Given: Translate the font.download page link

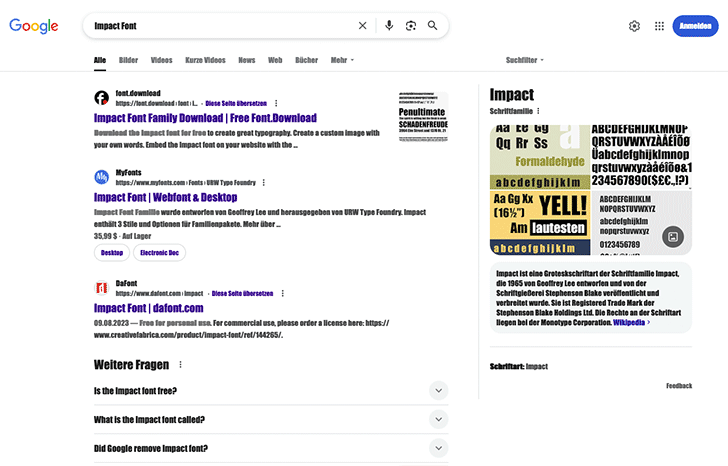Looking at the screenshot, I should tap(236, 103).
